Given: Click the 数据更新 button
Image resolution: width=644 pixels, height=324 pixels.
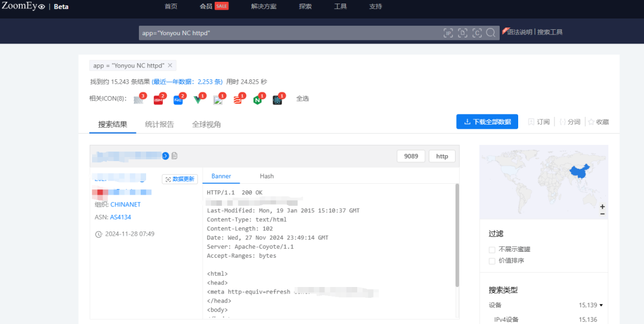Looking at the screenshot, I should pos(180,179).
